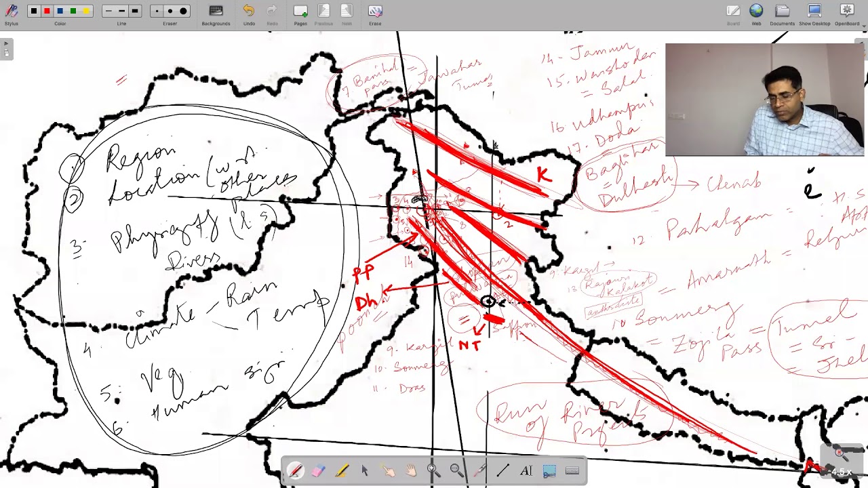The height and width of the screenshot is (488, 868).
Task: Open the Documents view
Action: (x=782, y=14)
